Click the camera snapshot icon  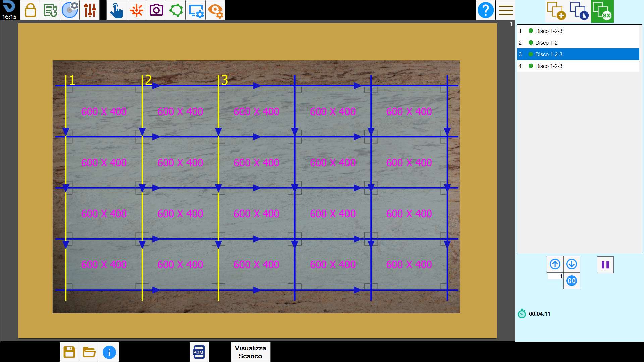(x=156, y=10)
